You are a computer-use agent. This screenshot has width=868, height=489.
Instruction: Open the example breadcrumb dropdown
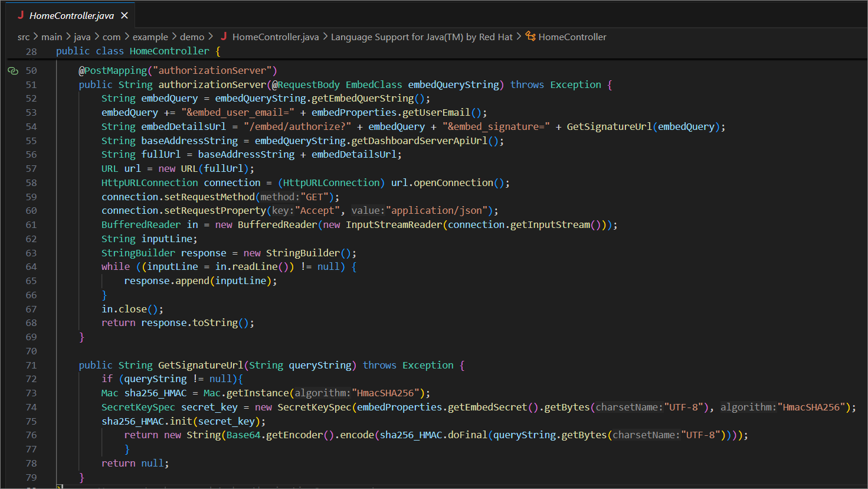pos(150,37)
